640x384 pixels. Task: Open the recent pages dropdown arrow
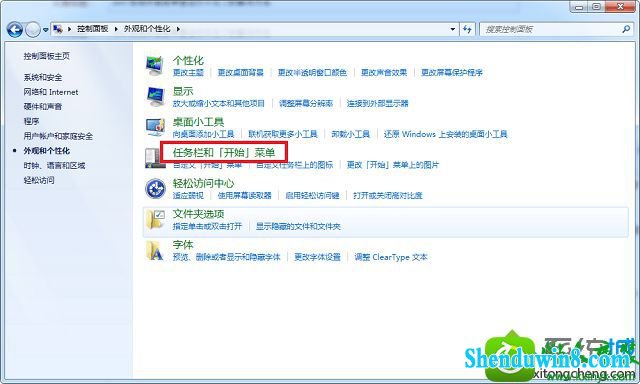coord(45,30)
